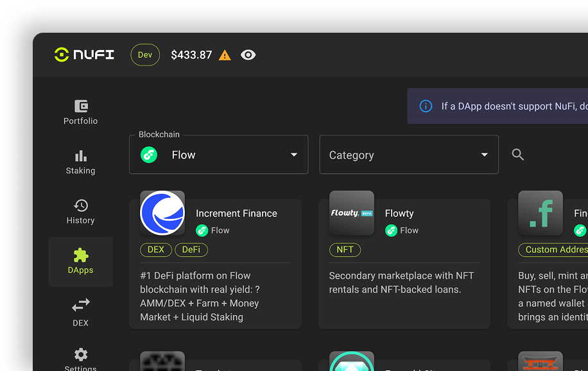588x371 pixels.
Task: Select the NFT tag chip
Action: [x=345, y=250]
